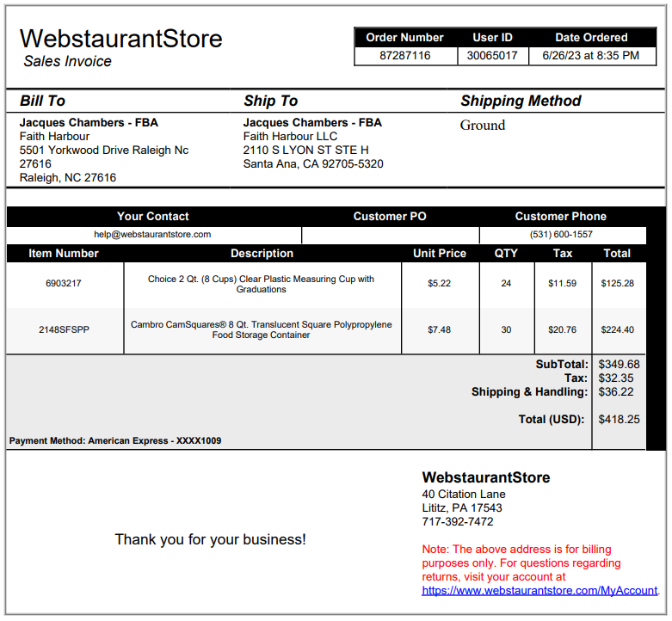This screenshot has width=672, height=621.
Task: Select unit price $5.22
Action: tap(440, 284)
